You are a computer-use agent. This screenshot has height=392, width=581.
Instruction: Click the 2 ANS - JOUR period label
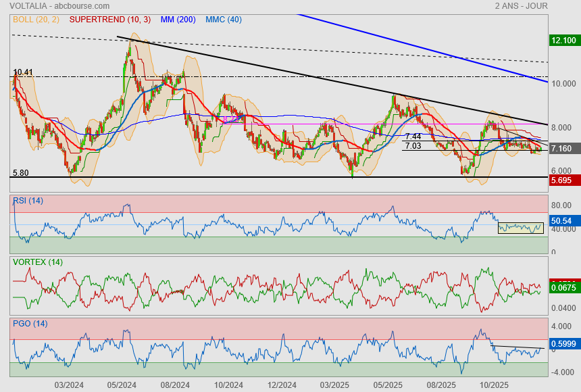click(x=521, y=5)
